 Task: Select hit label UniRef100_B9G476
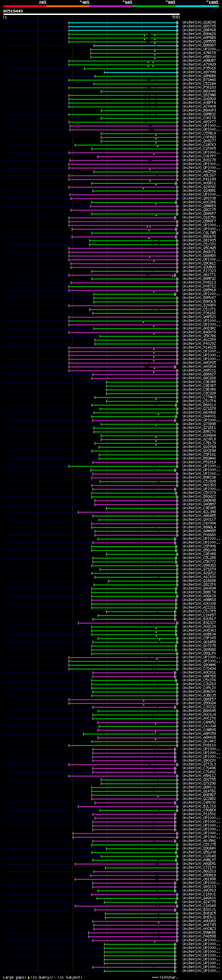[x=199, y=237]
